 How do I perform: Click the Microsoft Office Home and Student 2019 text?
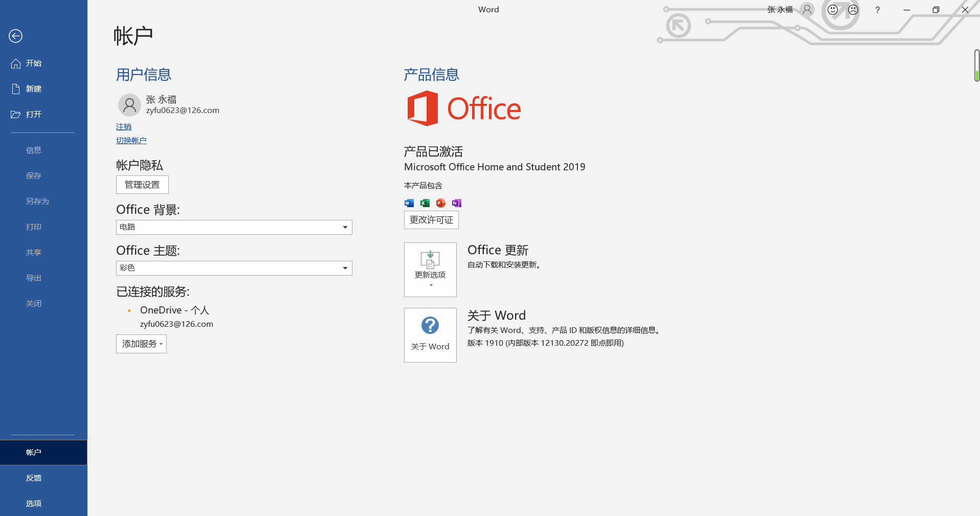point(495,167)
